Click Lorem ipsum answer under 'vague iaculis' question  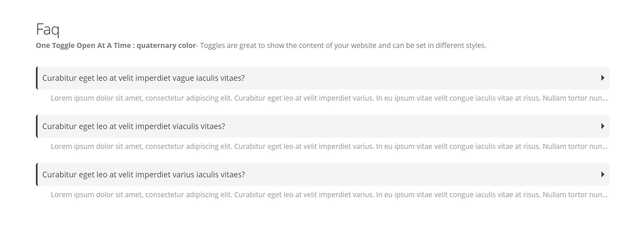tap(329, 98)
